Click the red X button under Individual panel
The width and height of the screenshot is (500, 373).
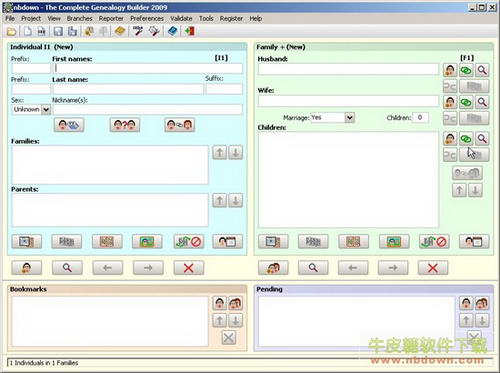tap(189, 268)
